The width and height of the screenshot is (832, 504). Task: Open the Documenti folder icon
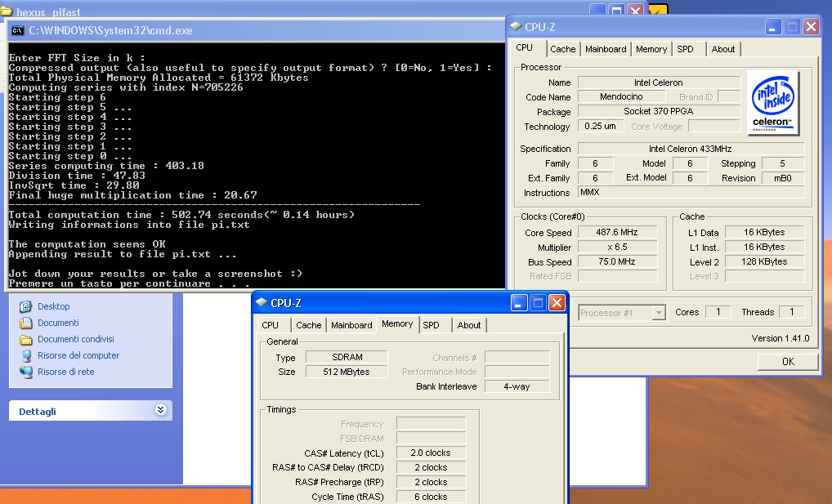click(x=25, y=323)
